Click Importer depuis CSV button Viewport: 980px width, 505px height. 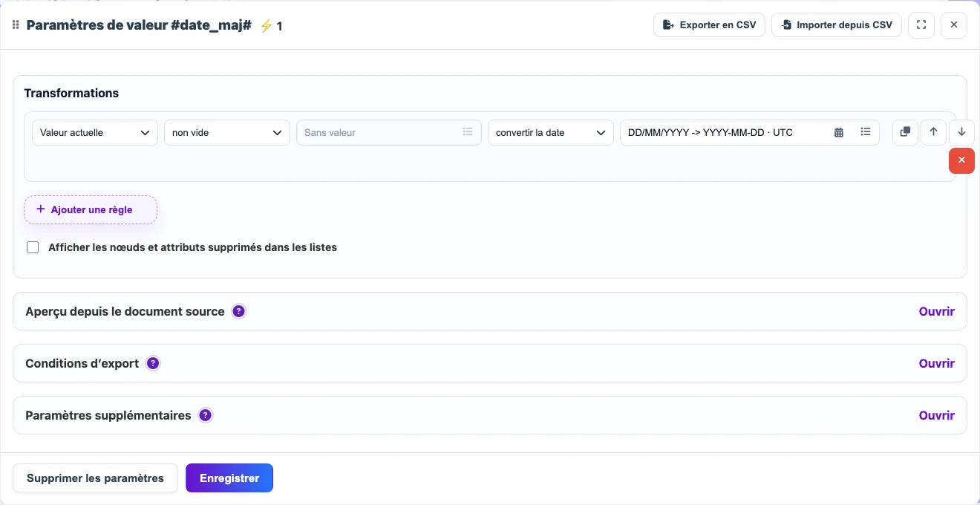point(837,25)
